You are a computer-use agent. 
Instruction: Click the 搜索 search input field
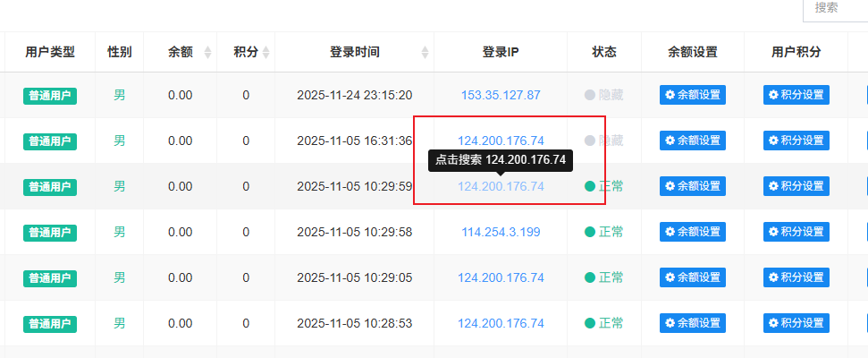[835, 10]
